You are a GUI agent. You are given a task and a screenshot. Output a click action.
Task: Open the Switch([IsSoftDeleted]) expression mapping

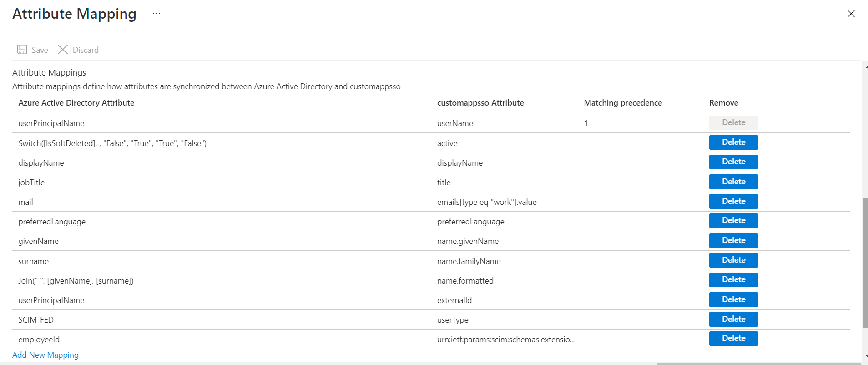pos(112,143)
